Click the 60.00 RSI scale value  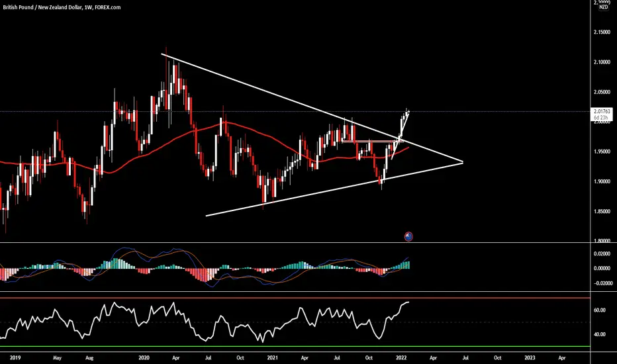(599, 310)
